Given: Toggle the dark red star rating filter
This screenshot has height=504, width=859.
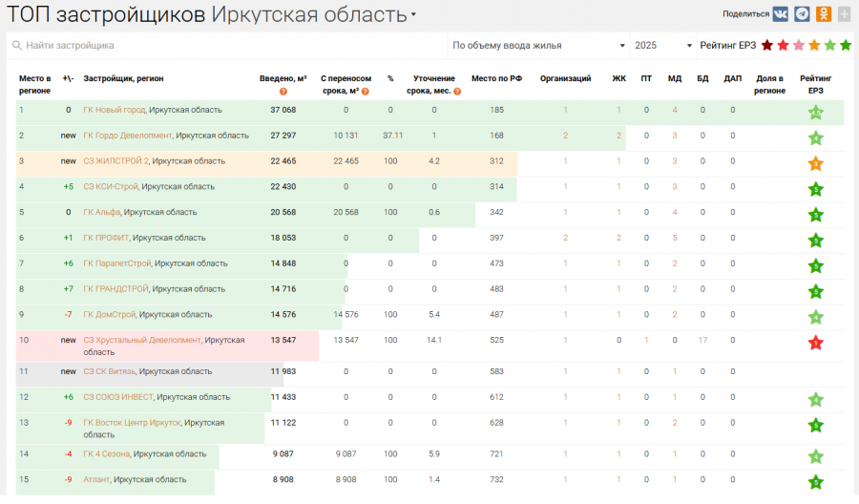Looking at the screenshot, I should [767, 45].
